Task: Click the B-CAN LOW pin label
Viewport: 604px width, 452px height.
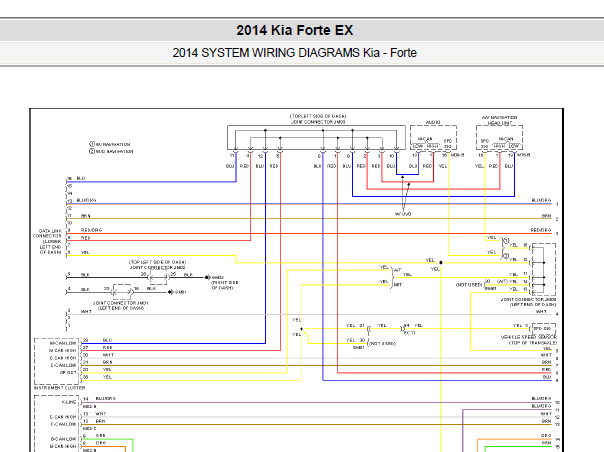Action: point(63,439)
